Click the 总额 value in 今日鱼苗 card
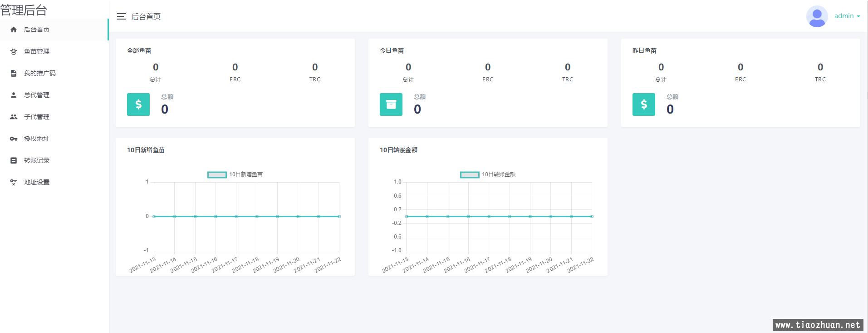 click(x=417, y=109)
